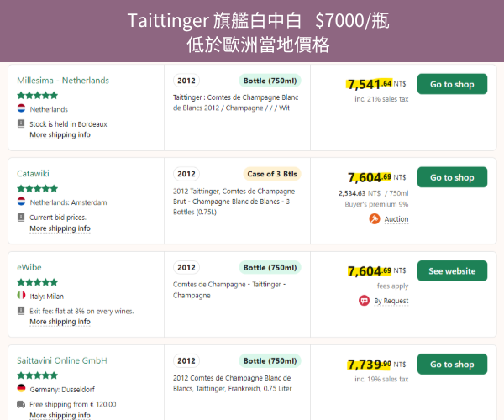This screenshot has height=420, width=504.
Task: Click the Italy flag icon under eWibe
Action: pyautogui.click(x=22, y=296)
